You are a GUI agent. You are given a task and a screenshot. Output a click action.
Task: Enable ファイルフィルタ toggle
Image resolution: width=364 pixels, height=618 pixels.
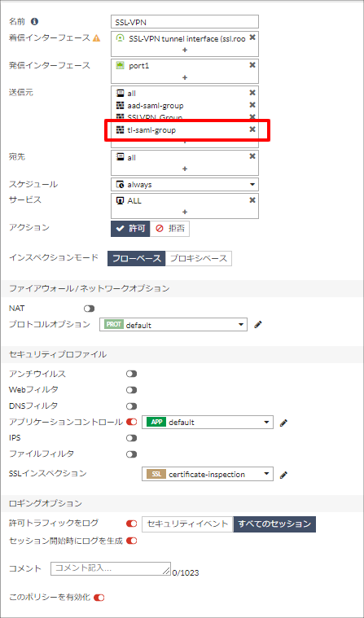[132, 454]
